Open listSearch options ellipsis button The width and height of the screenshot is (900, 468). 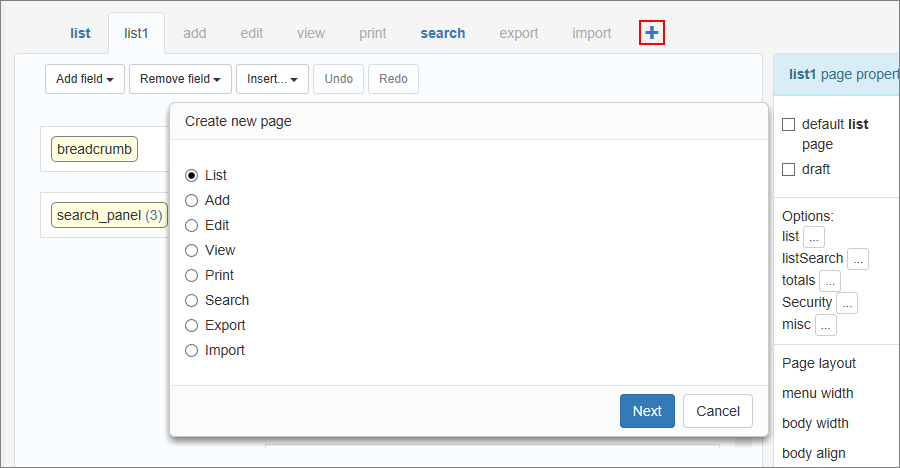tap(858, 259)
